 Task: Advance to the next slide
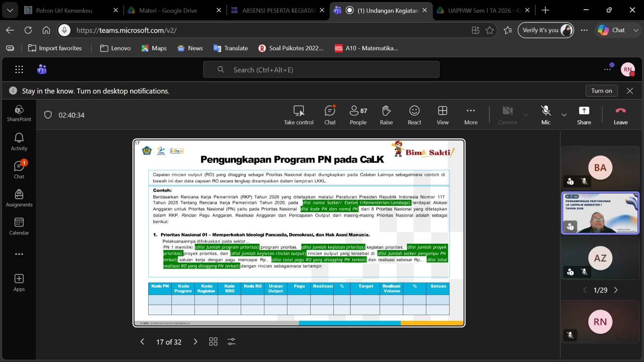196,341
